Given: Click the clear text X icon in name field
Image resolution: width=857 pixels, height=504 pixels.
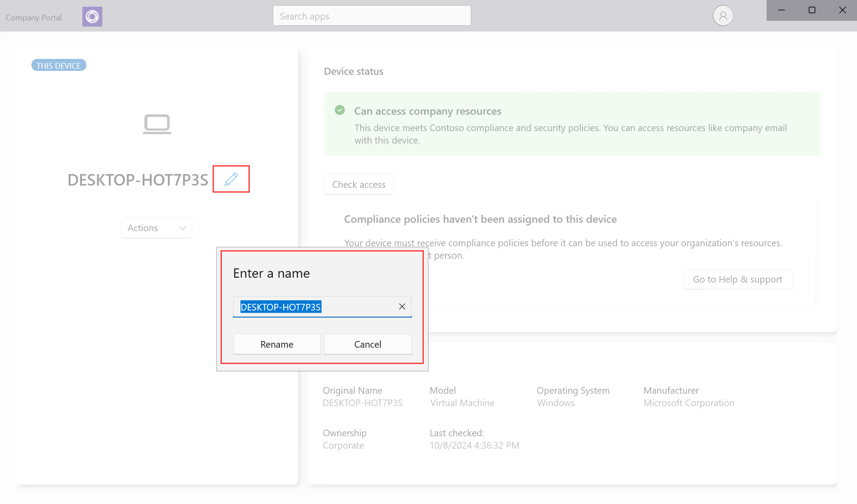Looking at the screenshot, I should [x=402, y=306].
